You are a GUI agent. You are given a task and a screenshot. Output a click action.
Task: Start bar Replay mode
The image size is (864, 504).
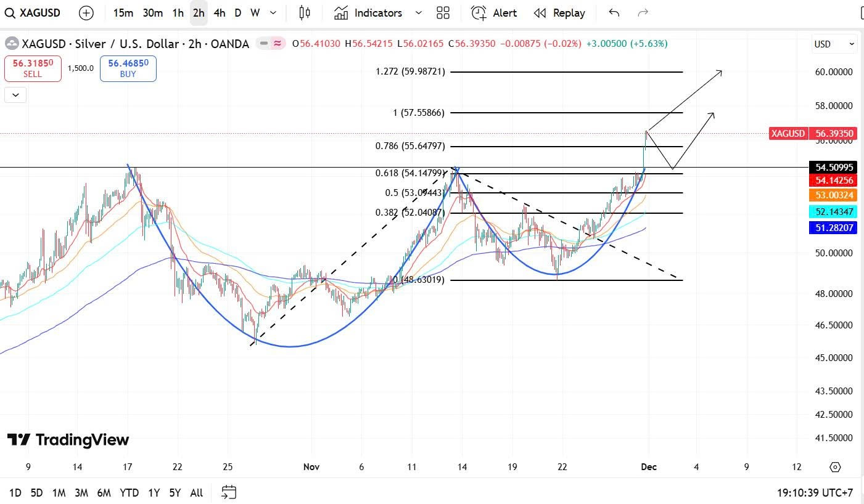tap(559, 13)
